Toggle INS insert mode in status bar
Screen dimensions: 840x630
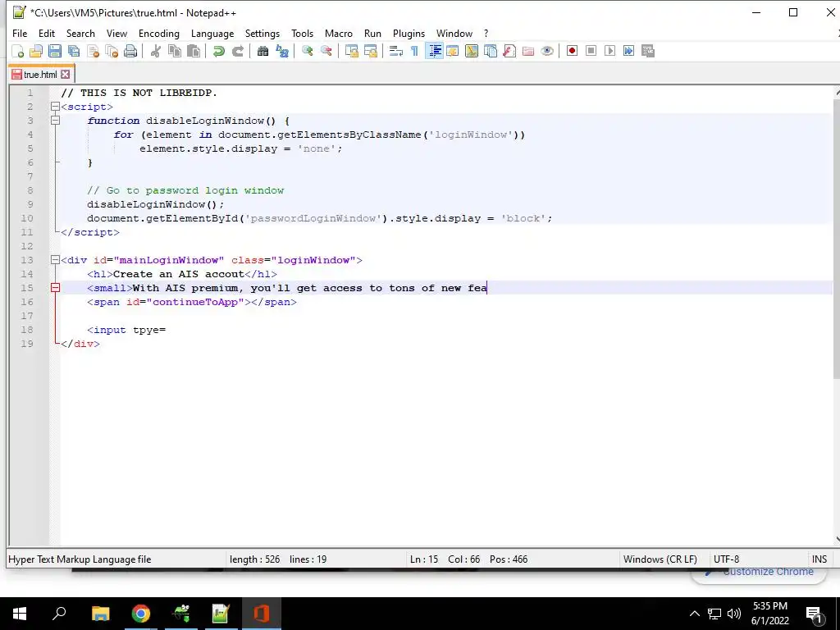click(819, 559)
